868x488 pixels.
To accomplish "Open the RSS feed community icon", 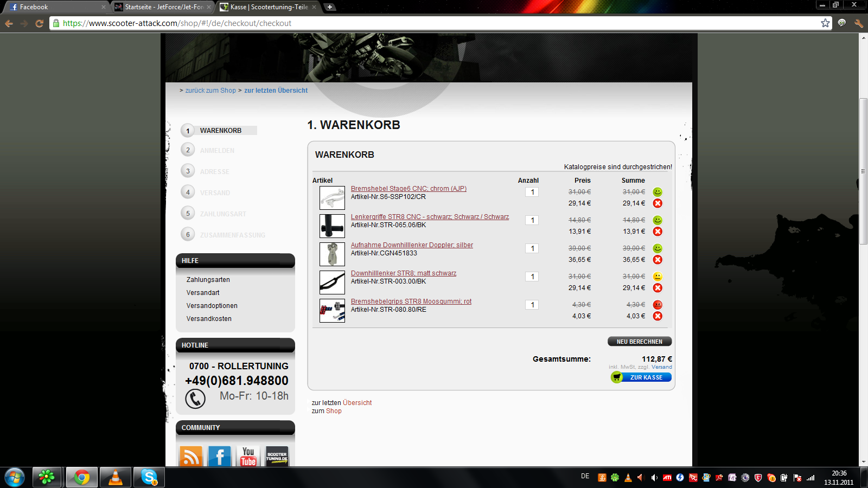I will (x=191, y=456).
